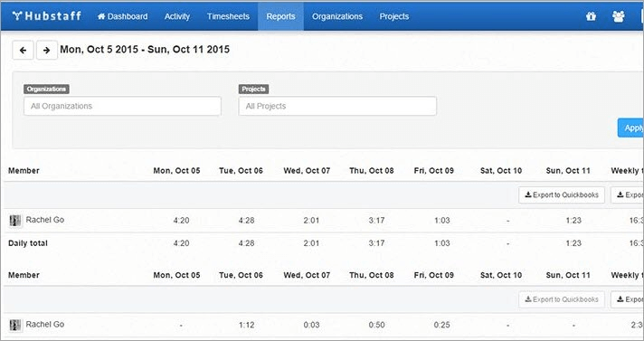Click the Member header in the first table
The image size is (644, 341).
tap(24, 170)
